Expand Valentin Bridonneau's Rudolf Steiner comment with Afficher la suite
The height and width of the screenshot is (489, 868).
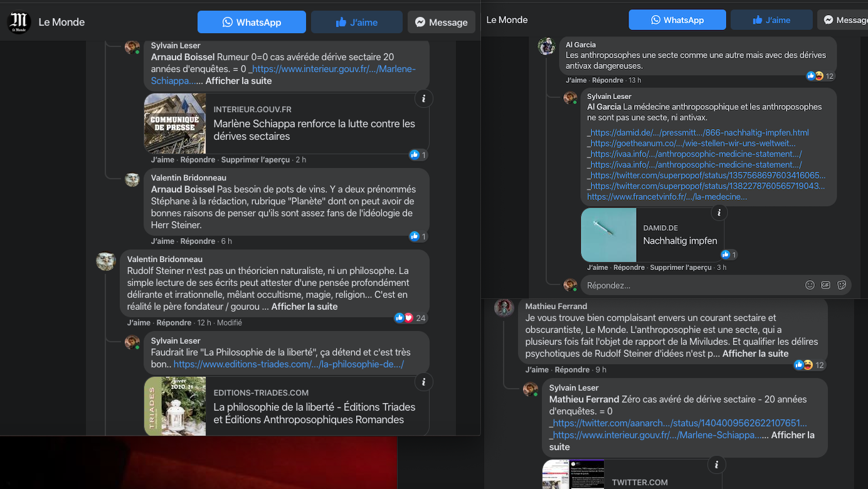click(x=304, y=307)
